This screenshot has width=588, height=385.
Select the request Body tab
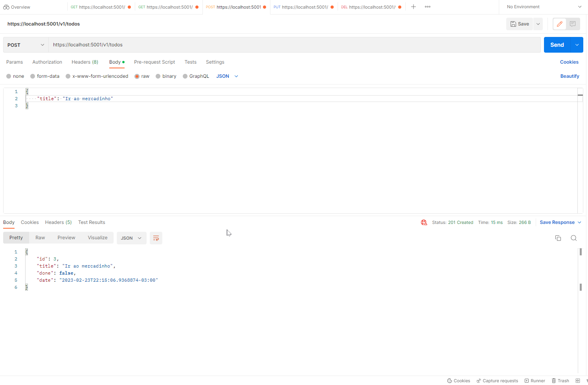117,62
